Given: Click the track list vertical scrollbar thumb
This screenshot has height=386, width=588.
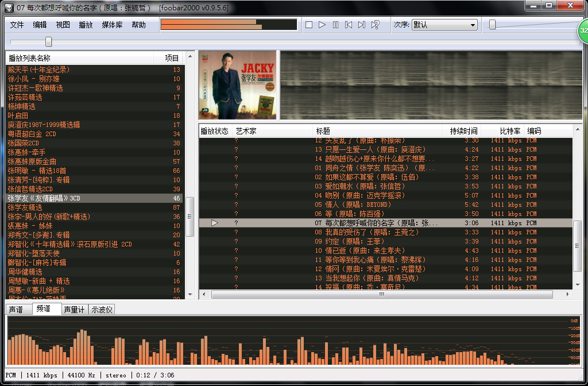Looking at the screenshot, I should [578, 246].
